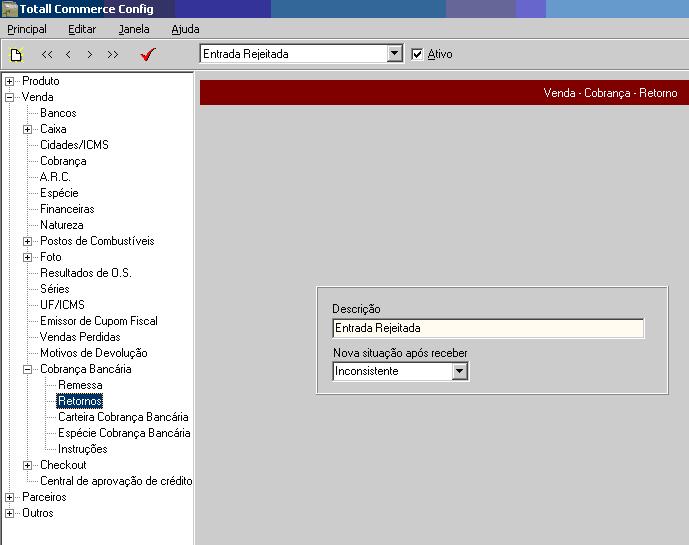Open the Nova situação após receber dropdown
The image size is (689, 545).
[460, 371]
